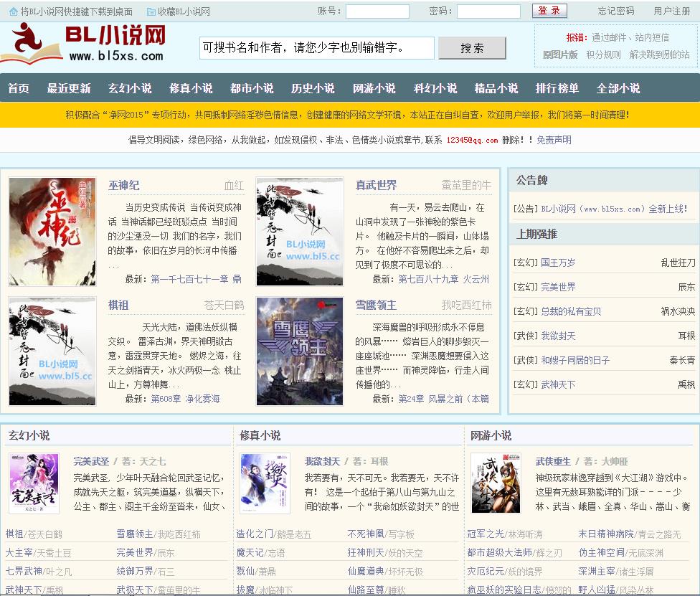Open latest chapter 第一千七百七十一章 of 巫神纪
Screen dimensions: 700x596
click(x=196, y=279)
